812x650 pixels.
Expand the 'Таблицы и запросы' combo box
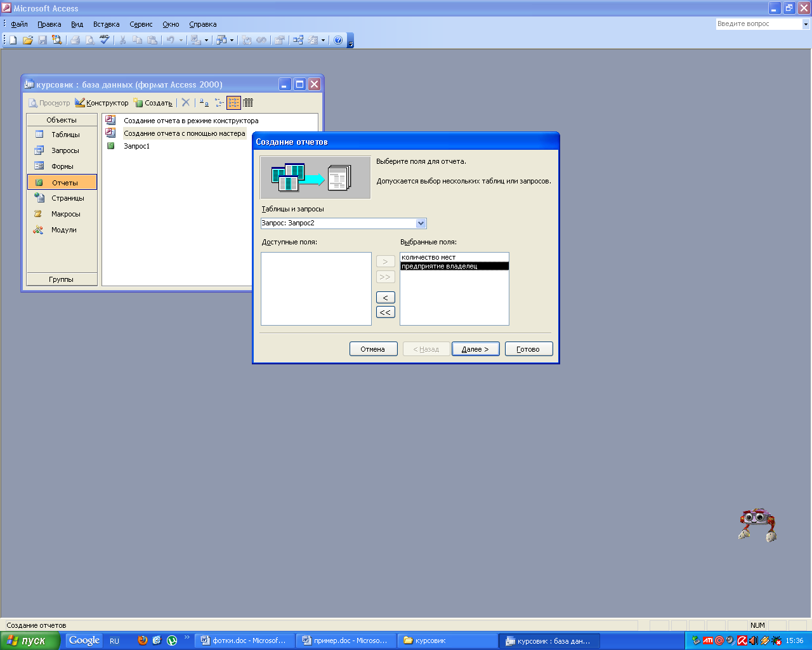coord(421,223)
